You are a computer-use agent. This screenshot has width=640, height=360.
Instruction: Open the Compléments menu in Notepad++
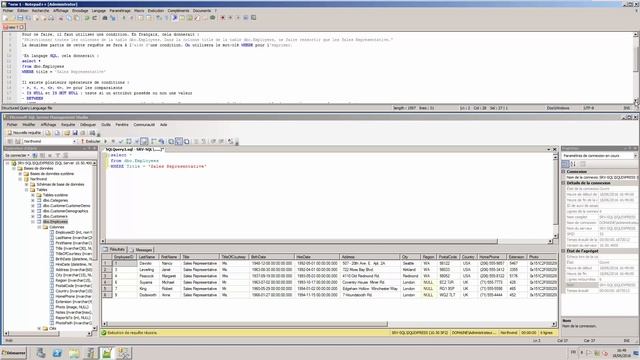coord(178,11)
